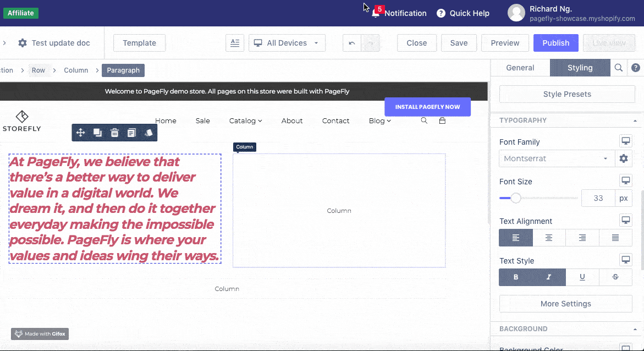The width and height of the screenshot is (644, 351).
Task: Open the Sale store menu item
Action: [202, 120]
